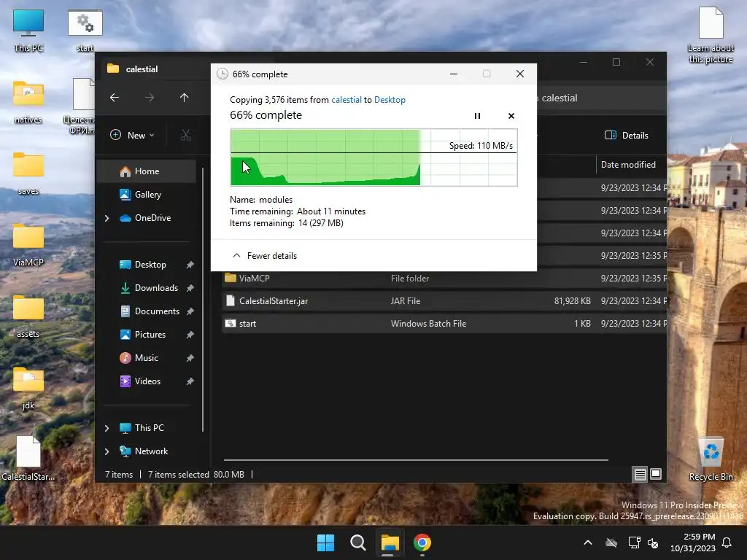Click the pin icon beside Documents
This screenshot has height=560, width=747.
[x=190, y=311]
